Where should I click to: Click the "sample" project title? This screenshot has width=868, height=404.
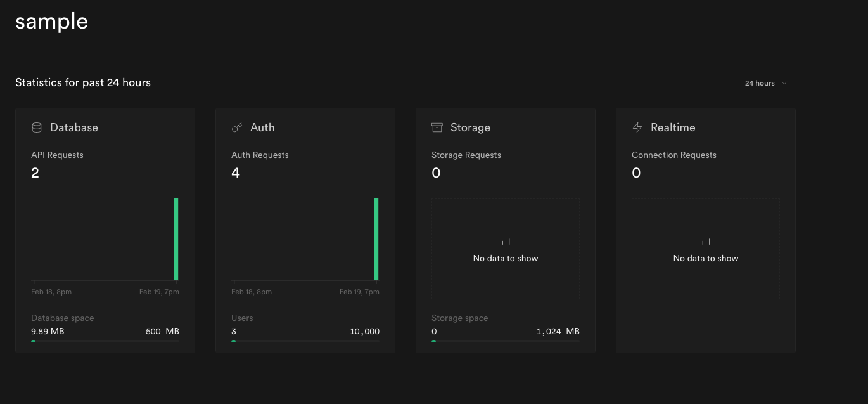pos(52,22)
